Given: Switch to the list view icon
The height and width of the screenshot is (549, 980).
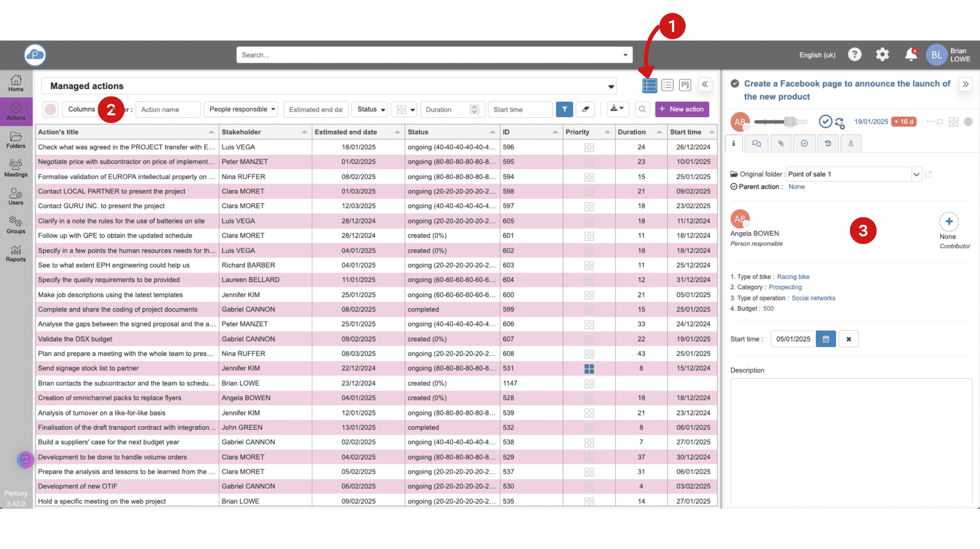Looking at the screenshot, I should pyautogui.click(x=667, y=85).
